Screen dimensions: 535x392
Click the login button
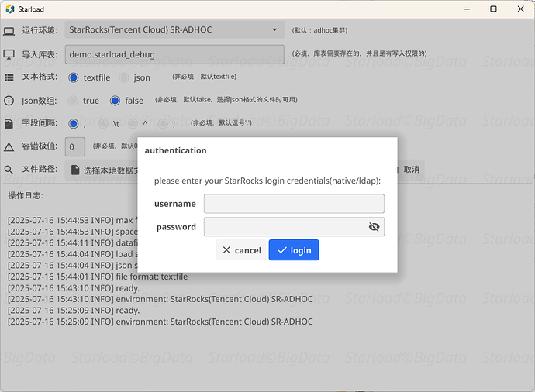294,250
